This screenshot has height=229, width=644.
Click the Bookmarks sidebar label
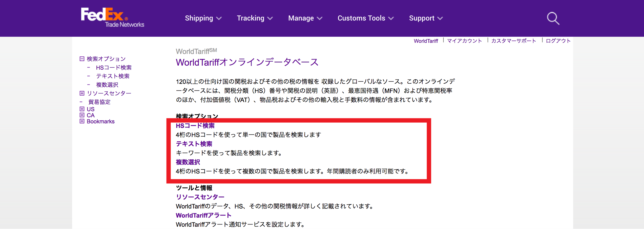click(101, 121)
